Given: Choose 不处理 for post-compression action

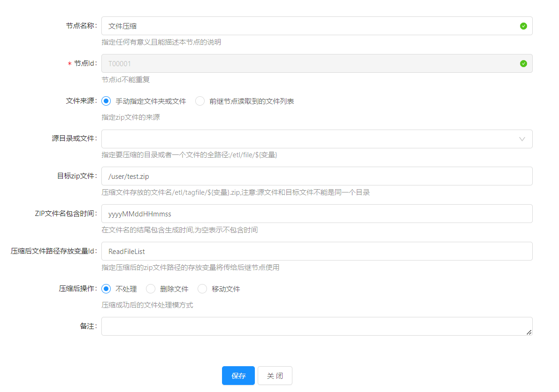Looking at the screenshot, I should [x=107, y=289].
